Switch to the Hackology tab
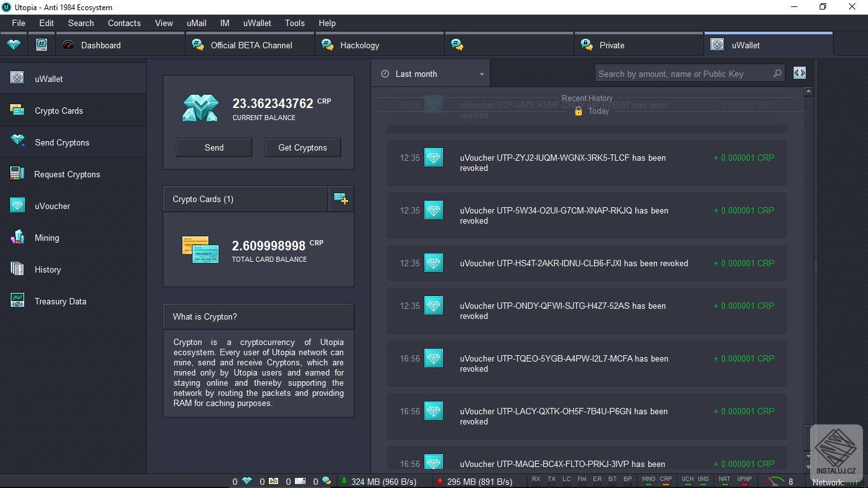 click(380, 45)
